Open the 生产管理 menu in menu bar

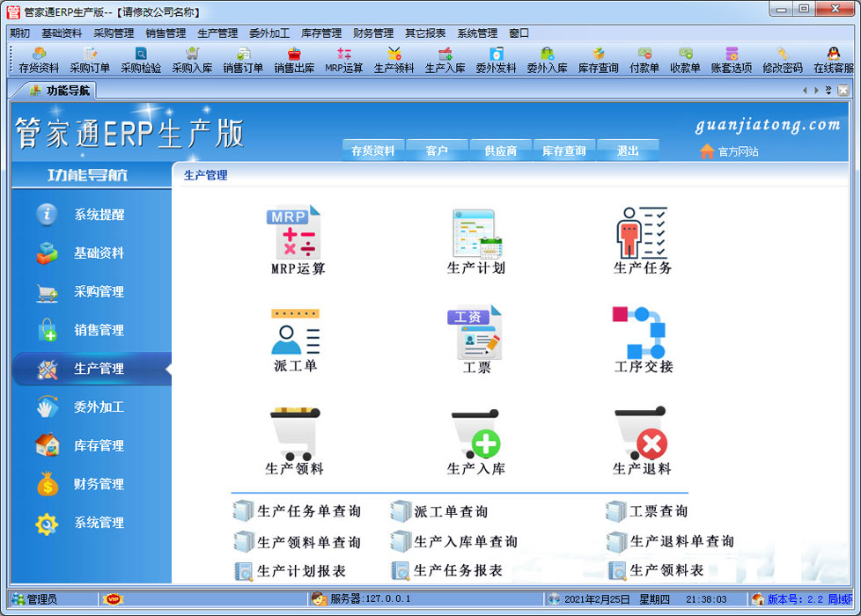pos(217,33)
